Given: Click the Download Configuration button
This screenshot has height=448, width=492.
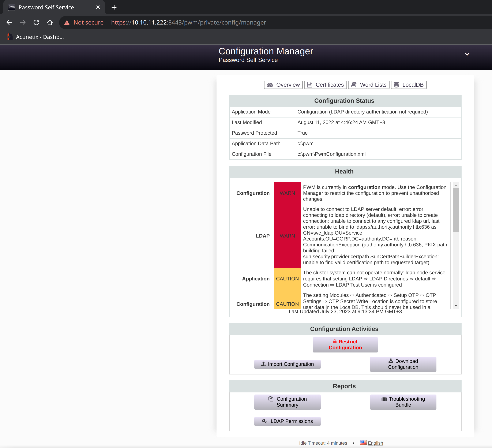Looking at the screenshot, I should [403, 364].
